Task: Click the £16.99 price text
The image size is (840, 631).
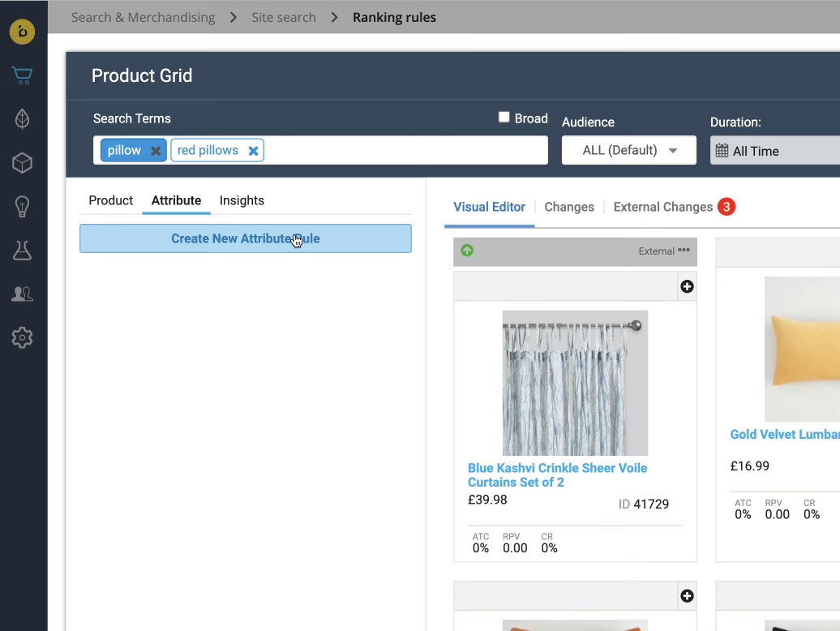Action: click(749, 466)
